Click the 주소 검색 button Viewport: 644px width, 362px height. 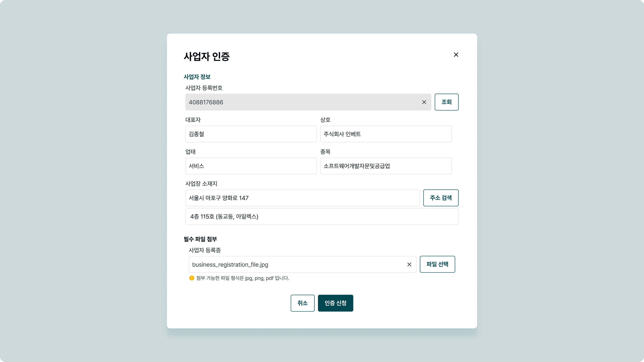[x=440, y=198]
